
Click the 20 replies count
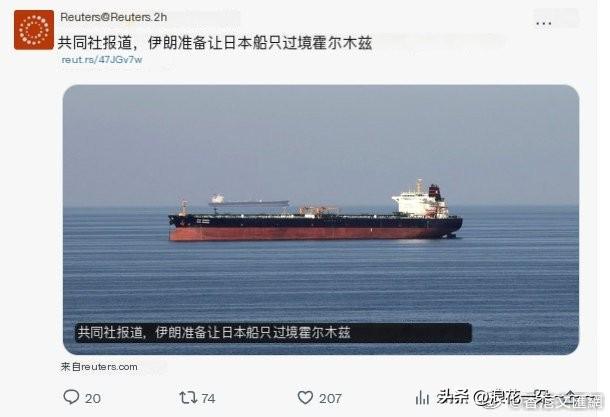93,398
